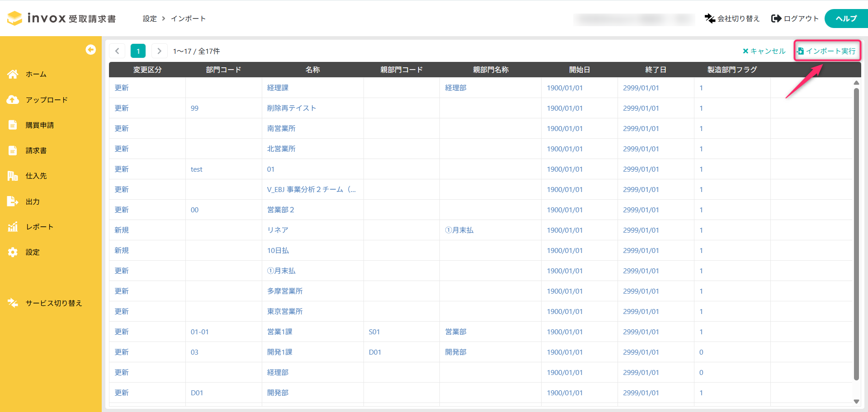868x412 pixels.
Task: Click scrollbar up arrow of table
Action: (x=856, y=83)
